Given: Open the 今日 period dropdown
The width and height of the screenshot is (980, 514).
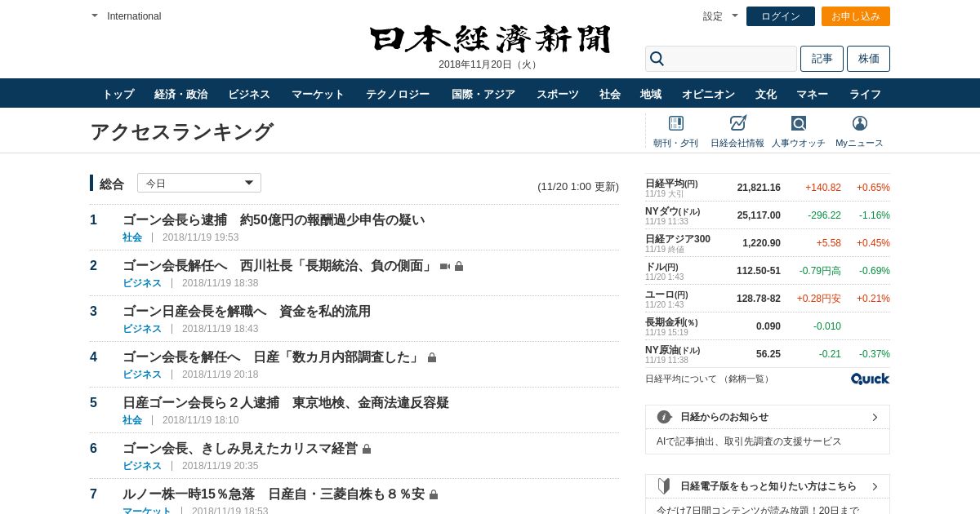Looking at the screenshot, I should 199,183.
